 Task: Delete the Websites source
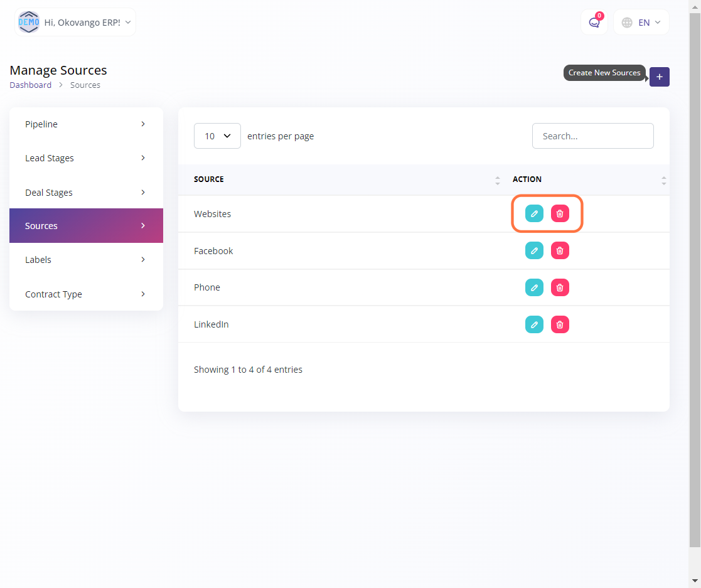pyautogui.click(x=560, y=213)
